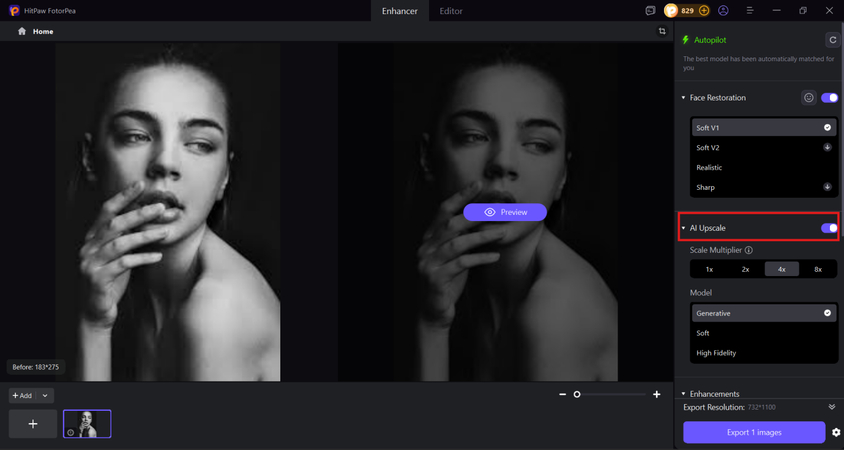Select Soft V1 face model

[764, 128]
